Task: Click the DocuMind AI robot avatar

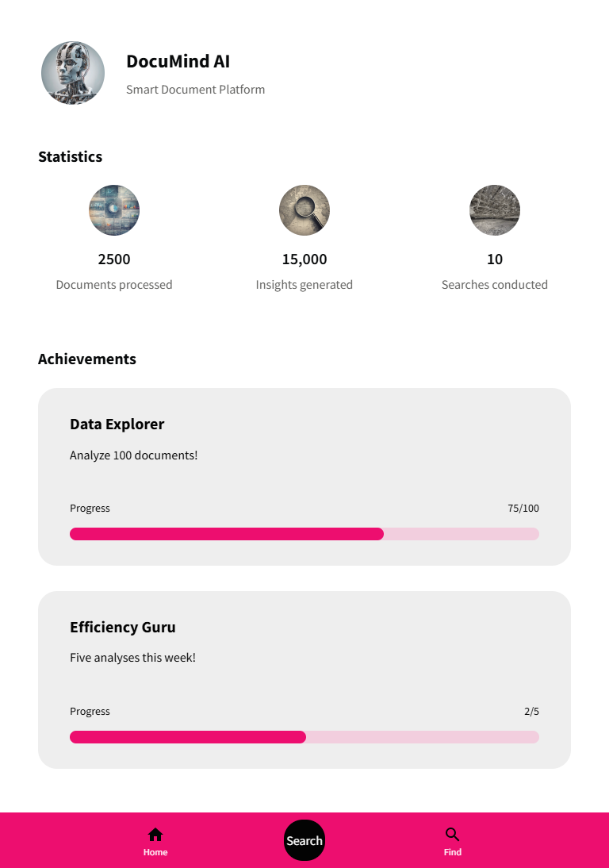Action: [72, 72]
